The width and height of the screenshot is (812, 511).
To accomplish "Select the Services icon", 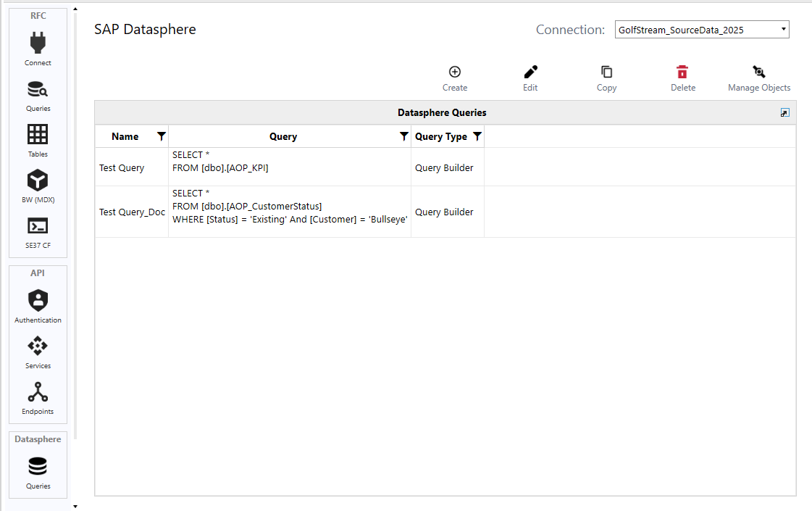I will pos(37,352).
